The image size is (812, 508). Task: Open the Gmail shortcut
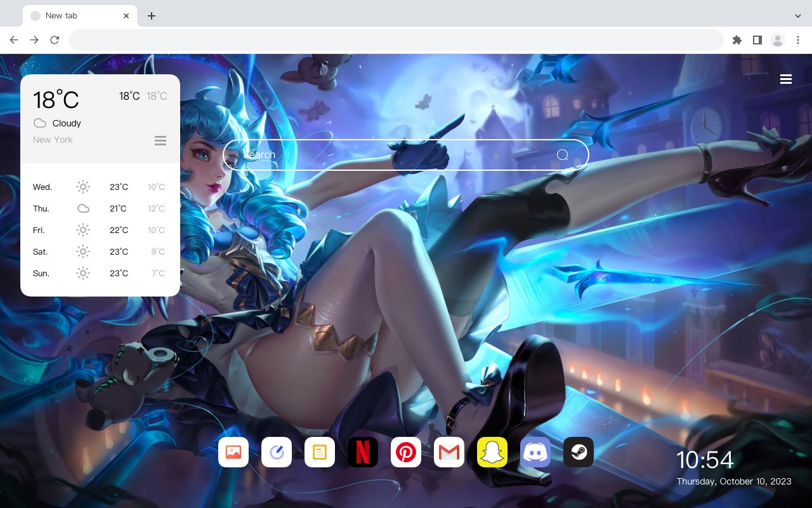point(449,452)
